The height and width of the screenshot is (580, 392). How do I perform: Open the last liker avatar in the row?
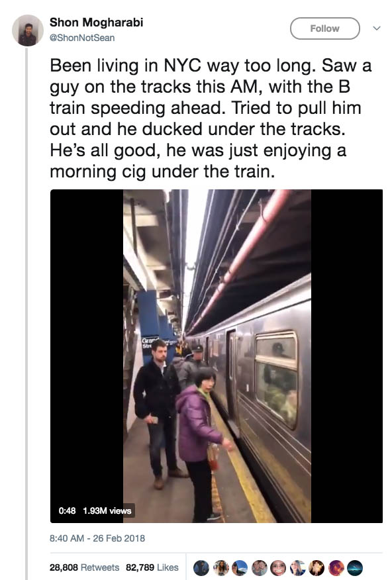[355, 568]
